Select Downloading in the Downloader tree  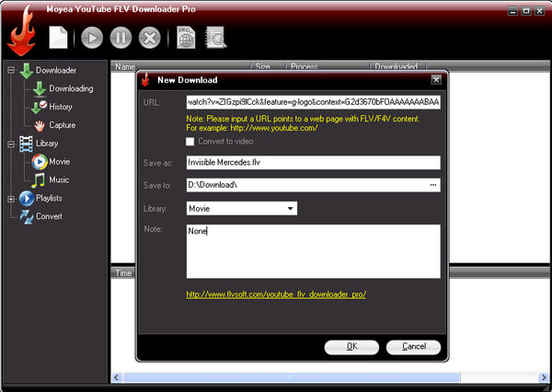(x=70, y=88)
